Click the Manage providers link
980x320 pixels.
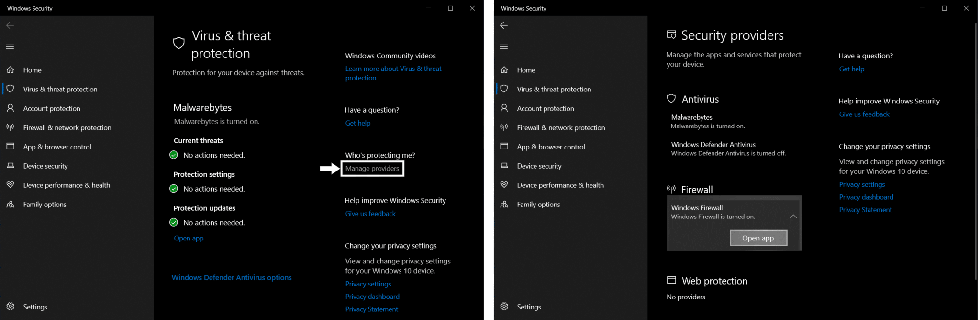372,169
